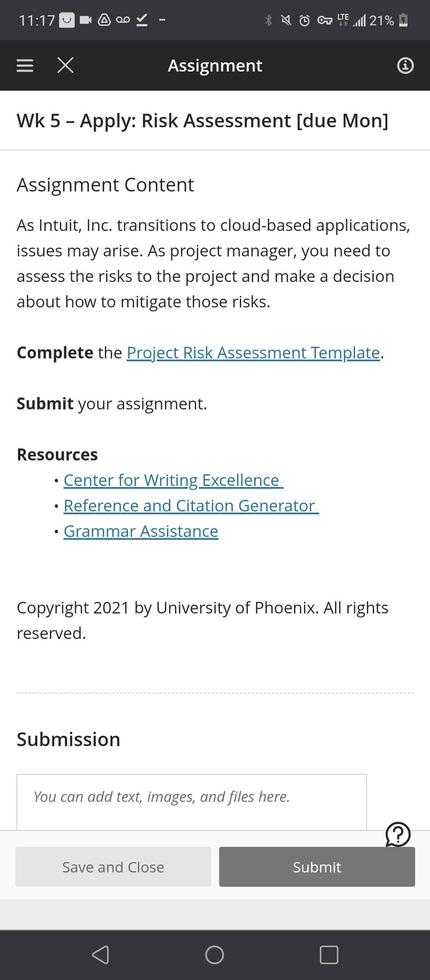
Task: Open Android recent apps square
Action: (x=329, y=955)
